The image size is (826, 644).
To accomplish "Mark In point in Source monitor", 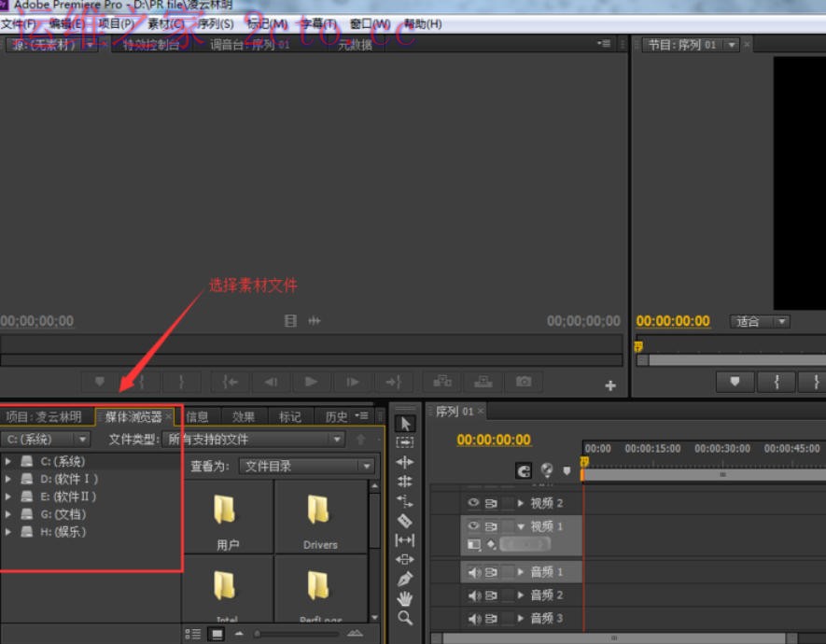I will click(141, 381).
